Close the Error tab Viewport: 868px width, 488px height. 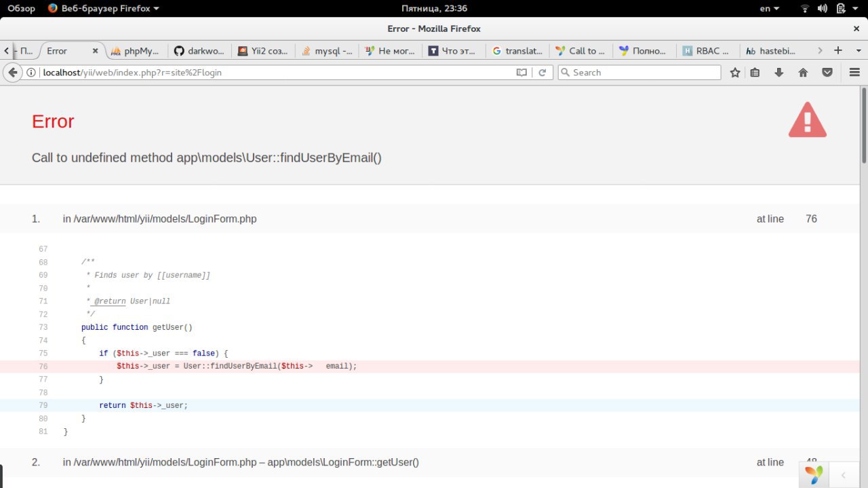tap(95, 51)
